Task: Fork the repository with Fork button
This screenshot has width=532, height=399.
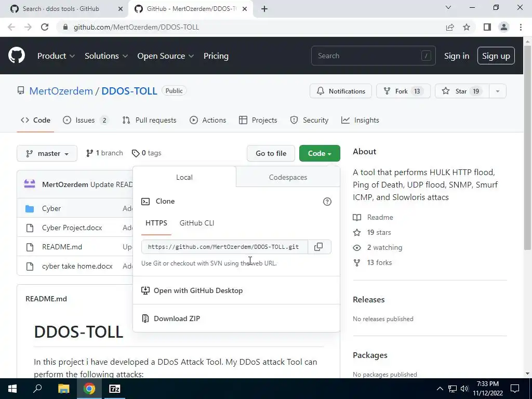Action: tap(403, 91)
